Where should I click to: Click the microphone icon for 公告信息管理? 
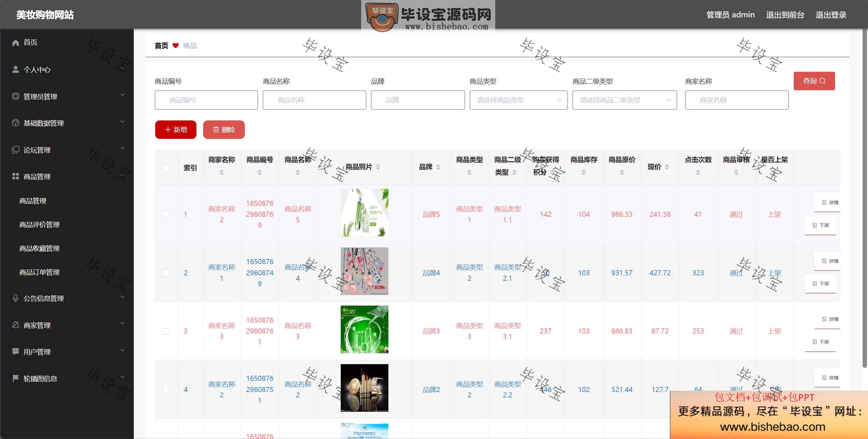(x=15, y=298)
